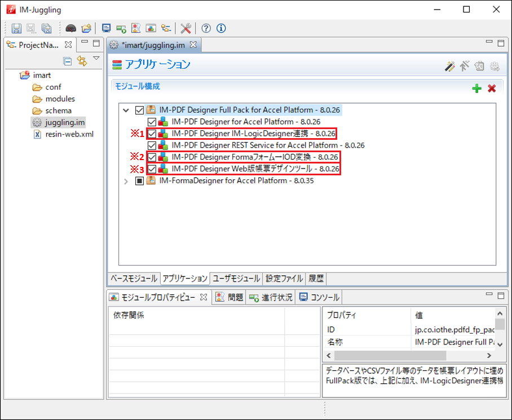
Task: Expand the IM-FormaDesigner for Accel Platform node
Action: [126, 181]
